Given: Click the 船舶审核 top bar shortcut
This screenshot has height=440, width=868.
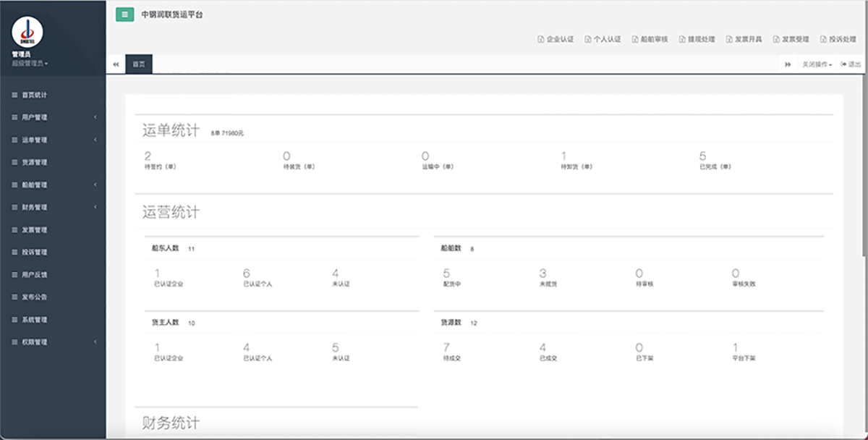Looking at the screenshot, I should [x=650, y=39].
